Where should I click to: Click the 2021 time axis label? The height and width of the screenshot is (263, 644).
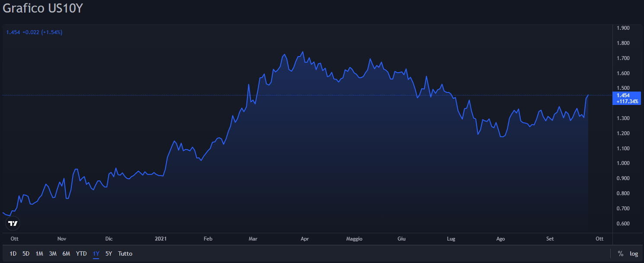coord(160,238)
